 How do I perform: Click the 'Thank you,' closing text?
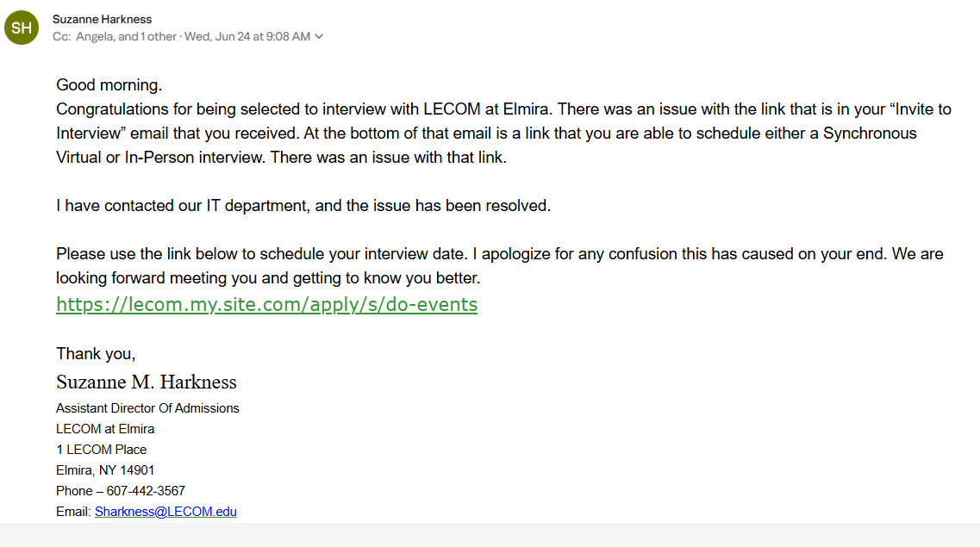click(96, 354)
